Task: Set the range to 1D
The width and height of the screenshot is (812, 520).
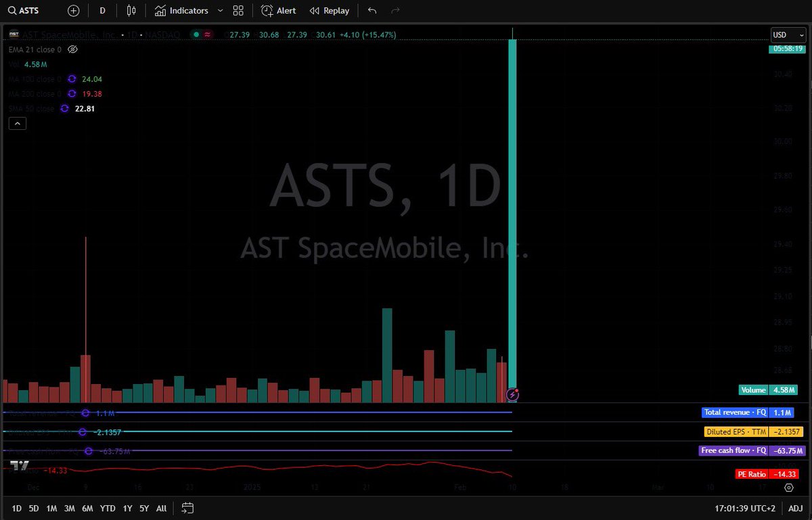Action: coord(17,508)
